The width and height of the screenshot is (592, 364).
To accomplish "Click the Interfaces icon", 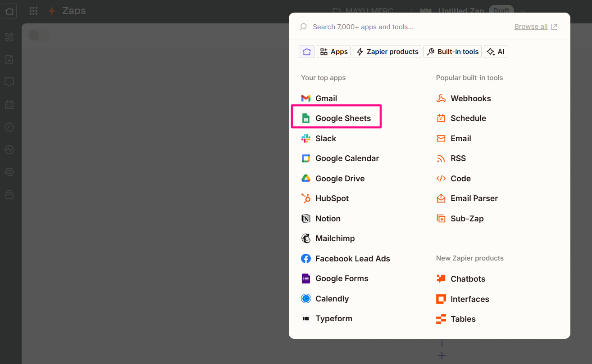I will [441, 299].
